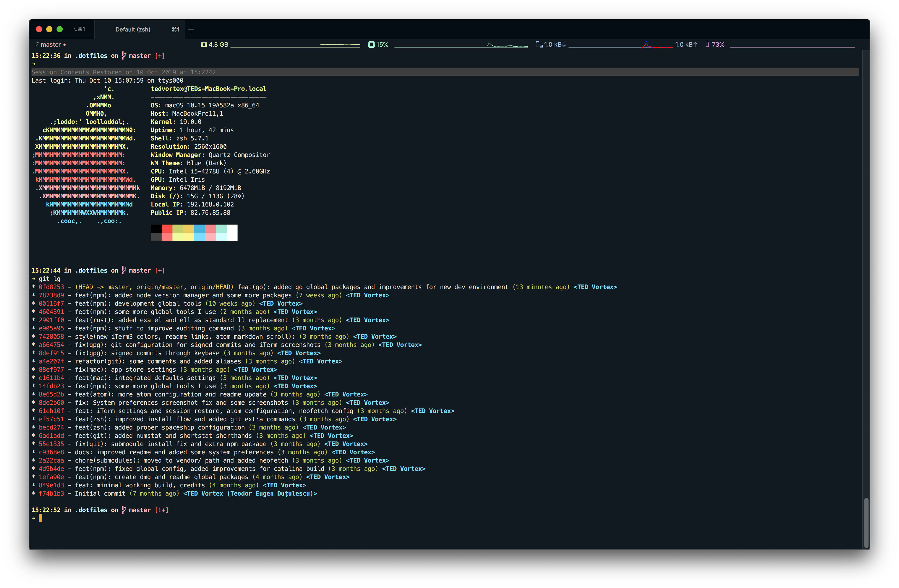Image resolution: width=899 pixels, height=588 pixels.
Task: Click the Shell zsh 5.7.1 line
Action: [180, 138]
